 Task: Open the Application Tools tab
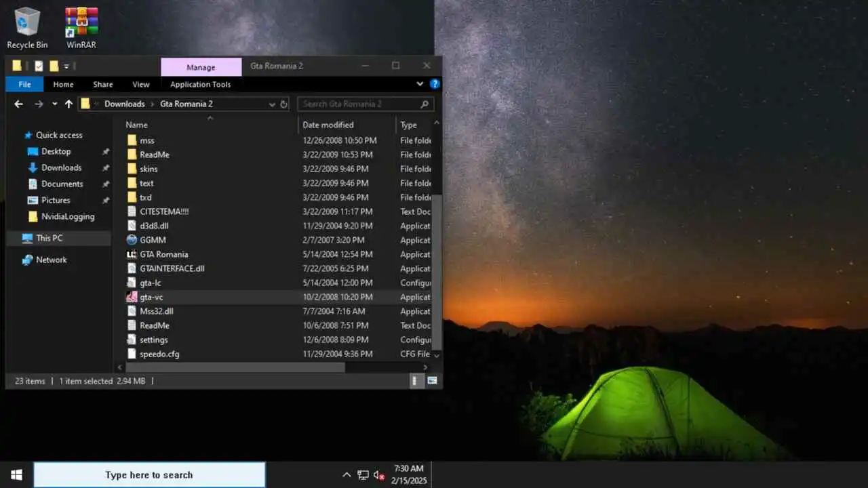click(201, 84)
